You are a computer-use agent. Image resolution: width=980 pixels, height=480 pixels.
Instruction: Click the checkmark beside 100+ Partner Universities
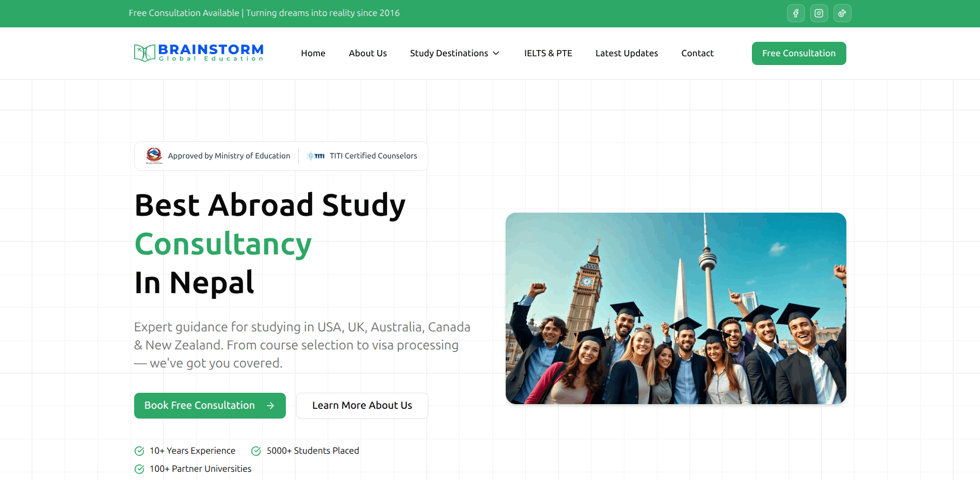click(139, 469)
